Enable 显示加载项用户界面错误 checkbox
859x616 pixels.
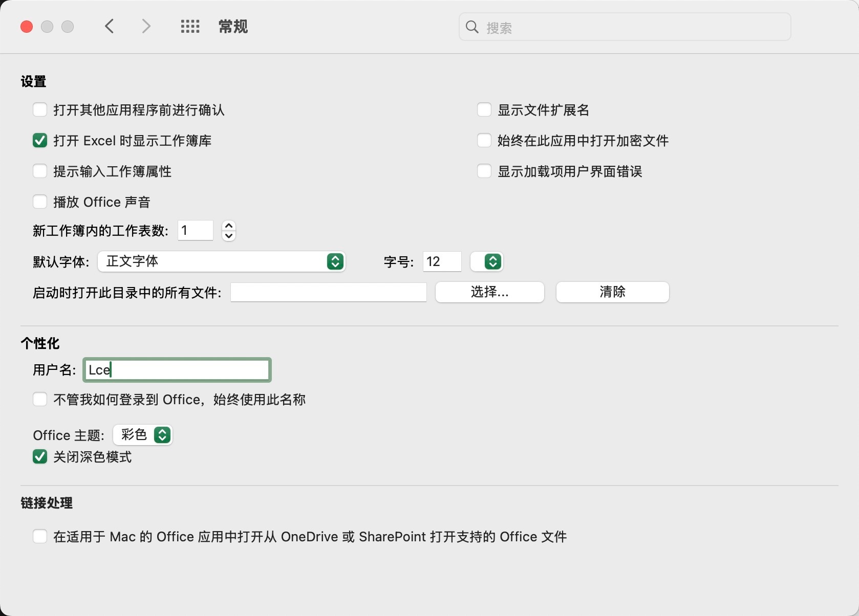pos(484,171)
